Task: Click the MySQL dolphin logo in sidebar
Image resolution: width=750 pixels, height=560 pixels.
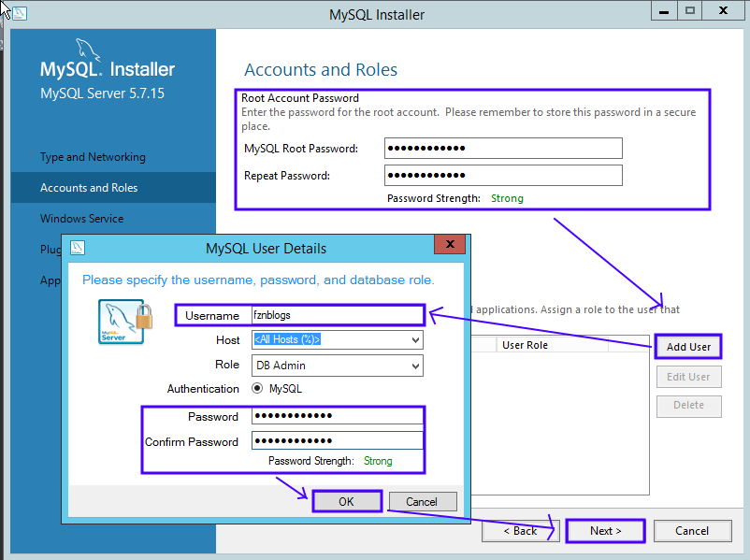Action: coord(88,50)
